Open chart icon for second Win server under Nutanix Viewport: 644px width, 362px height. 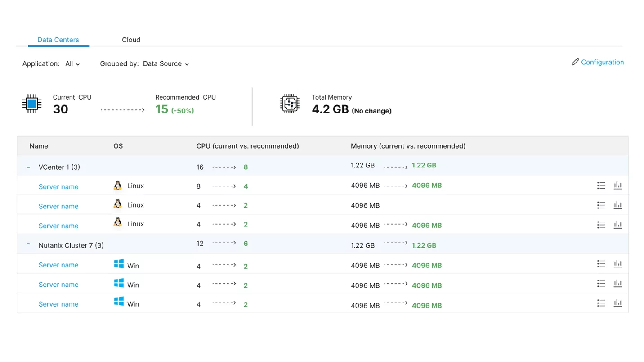pyautogui.click(x=618, y=283)
